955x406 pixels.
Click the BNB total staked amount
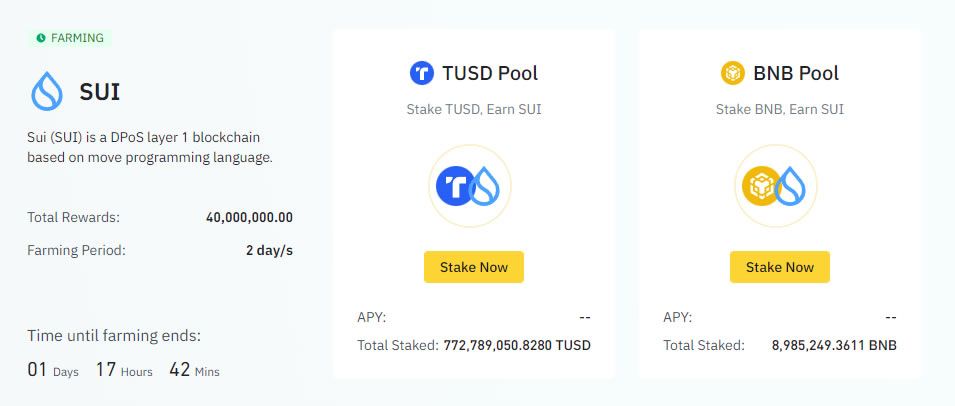click(x=834, y=345)
